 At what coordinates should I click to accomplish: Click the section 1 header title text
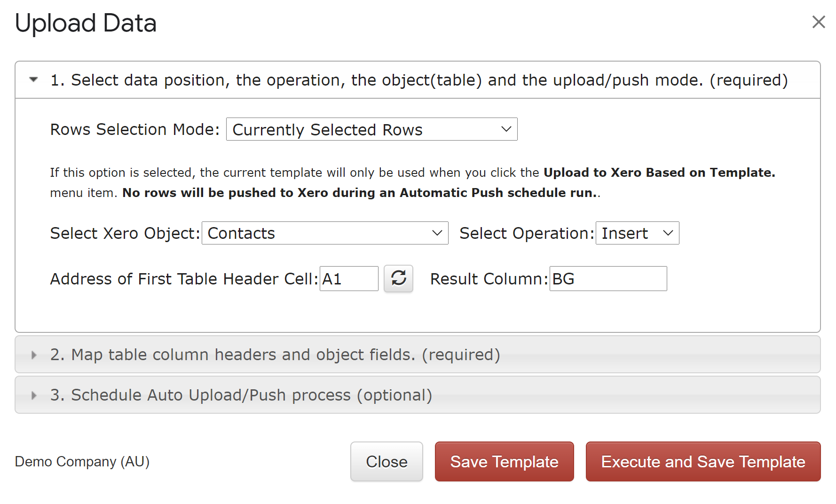click(419, 80)
